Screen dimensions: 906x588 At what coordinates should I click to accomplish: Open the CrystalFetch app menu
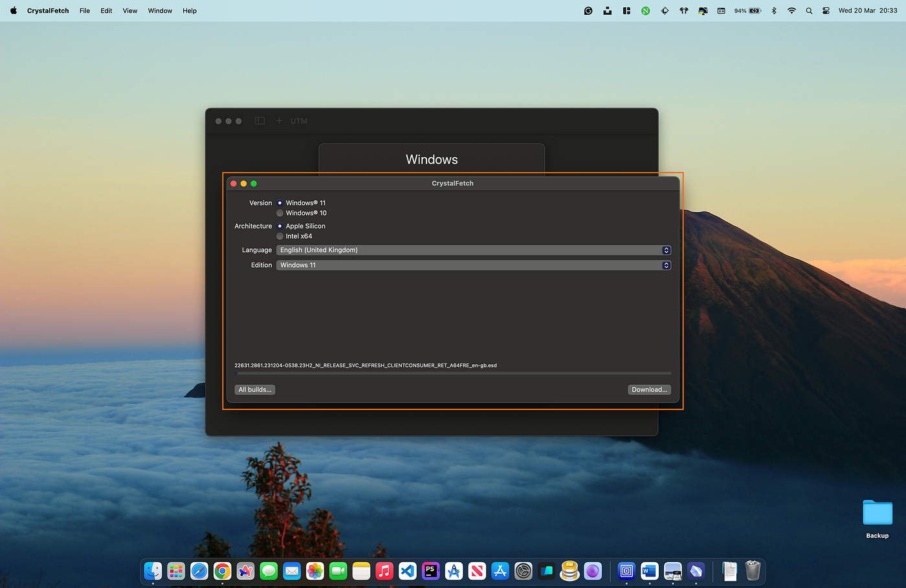click(x=48, y=11)
